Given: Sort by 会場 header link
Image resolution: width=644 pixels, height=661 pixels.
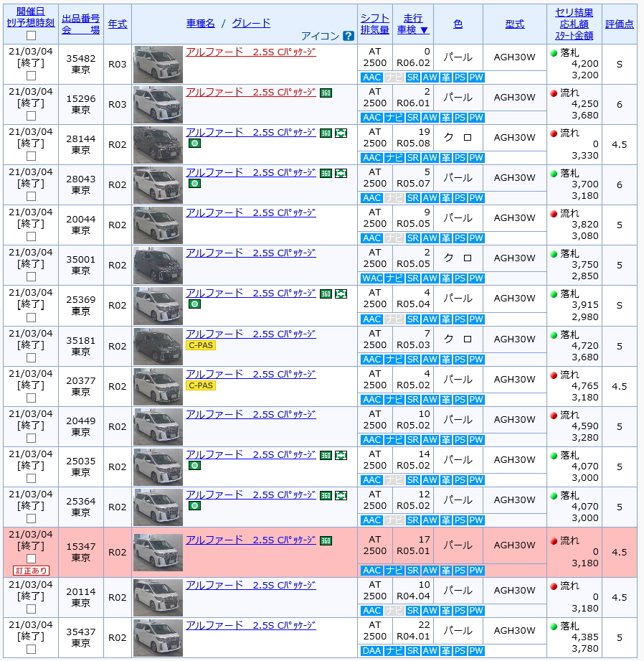Looking at the screenshot, I should [81, 30].
